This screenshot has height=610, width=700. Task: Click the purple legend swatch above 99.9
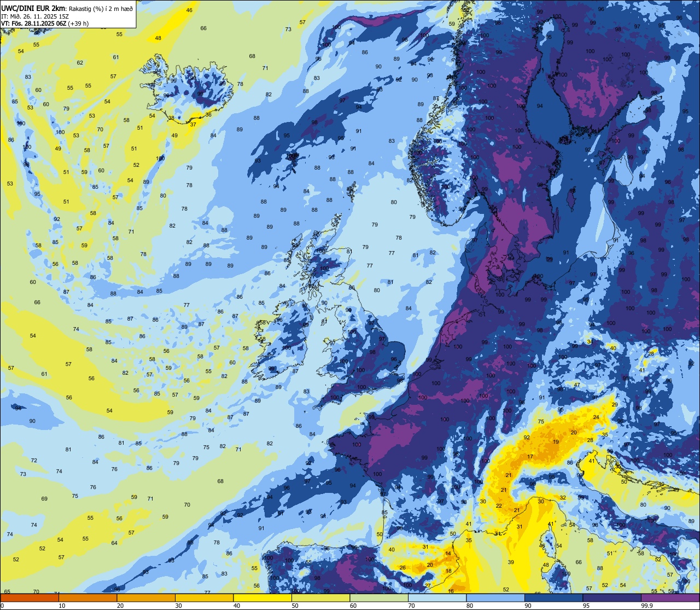click(x=670, y=597)
